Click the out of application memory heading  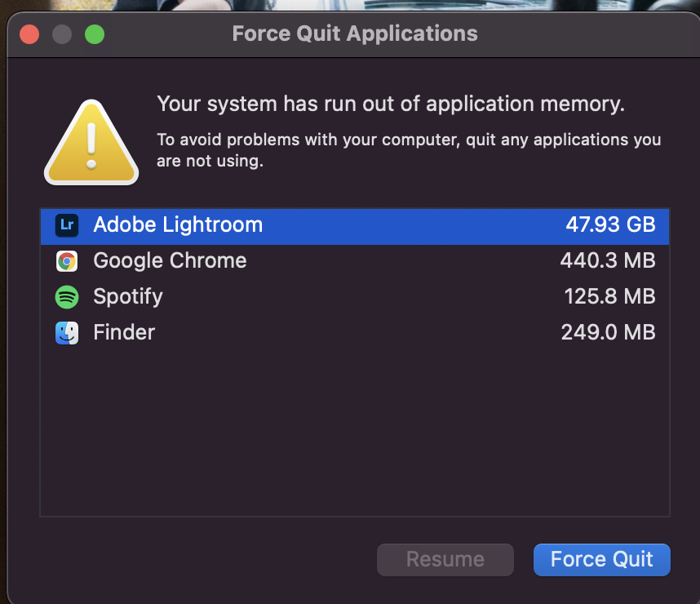click(391, 104)
